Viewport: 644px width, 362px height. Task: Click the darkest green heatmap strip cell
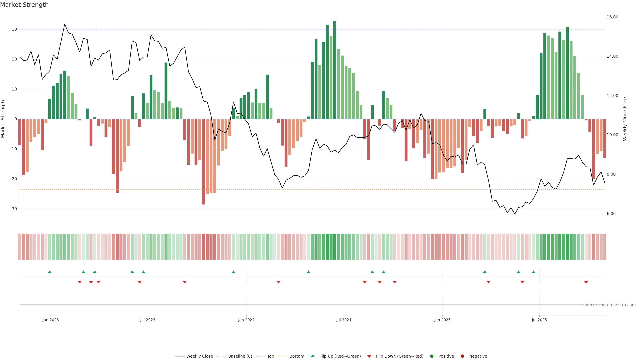tap(335, 247)
